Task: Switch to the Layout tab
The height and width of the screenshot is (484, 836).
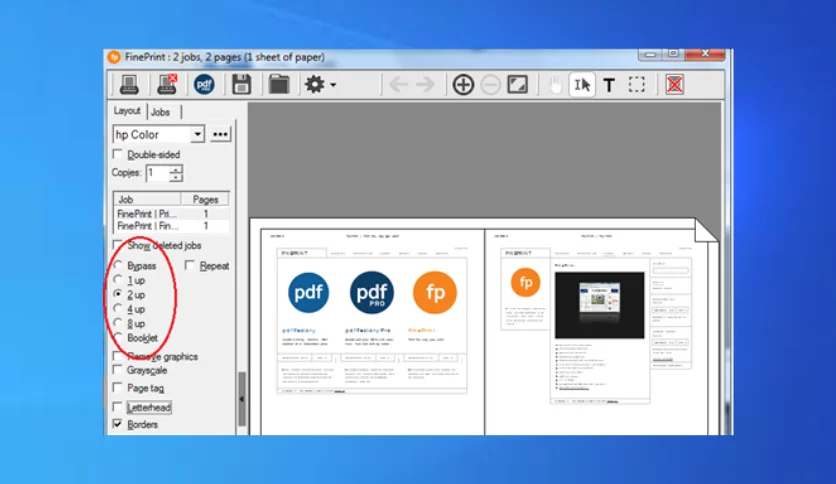Action: (127, 110)
